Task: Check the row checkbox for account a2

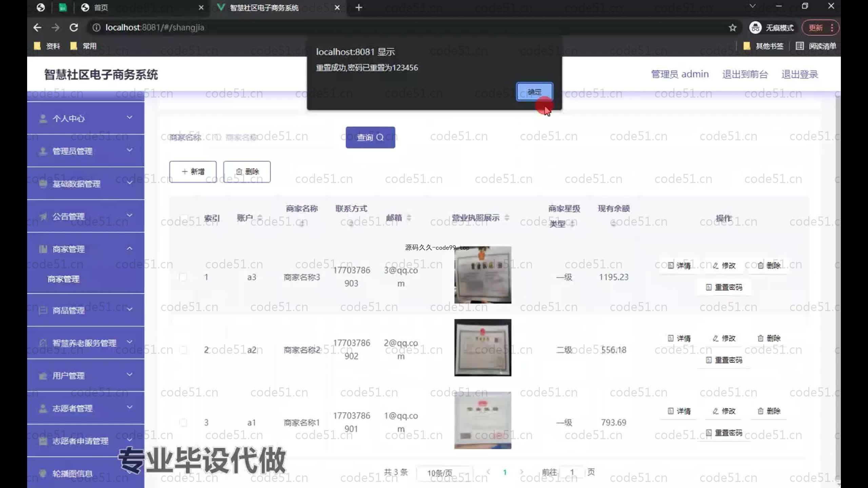Action: (183, 350)
